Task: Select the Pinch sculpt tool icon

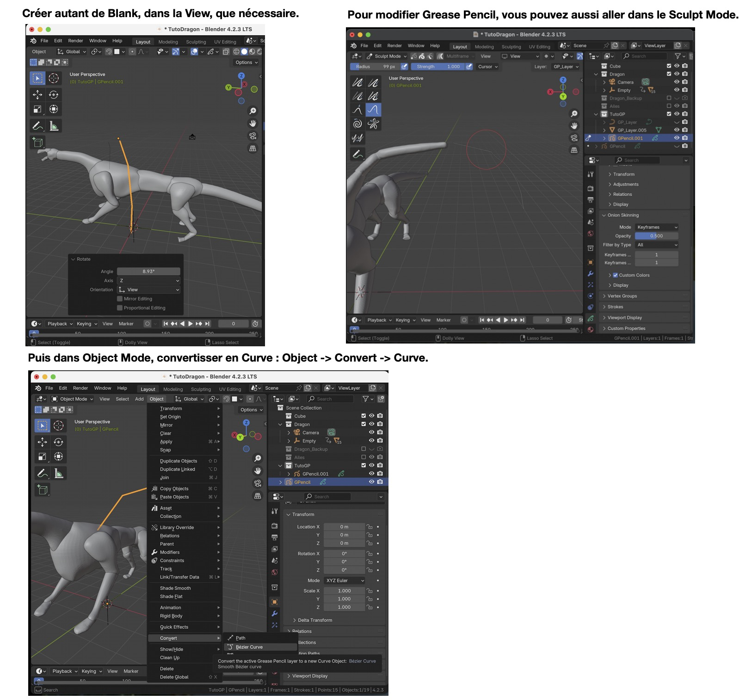Action: click(x=373, y=124)
